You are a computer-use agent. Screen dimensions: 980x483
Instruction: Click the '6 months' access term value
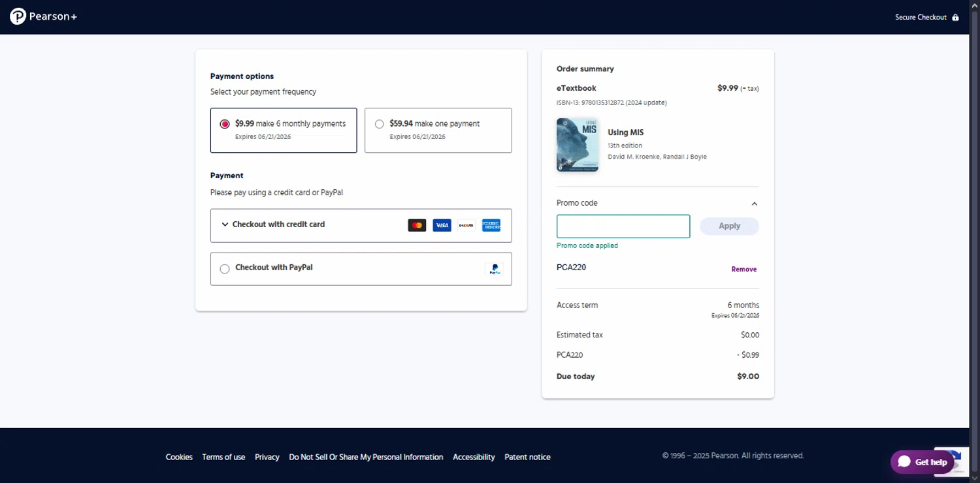(x=743, y=305)
